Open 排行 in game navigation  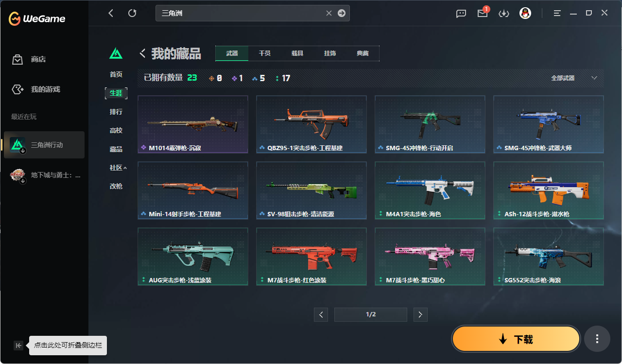click(116, 112)
